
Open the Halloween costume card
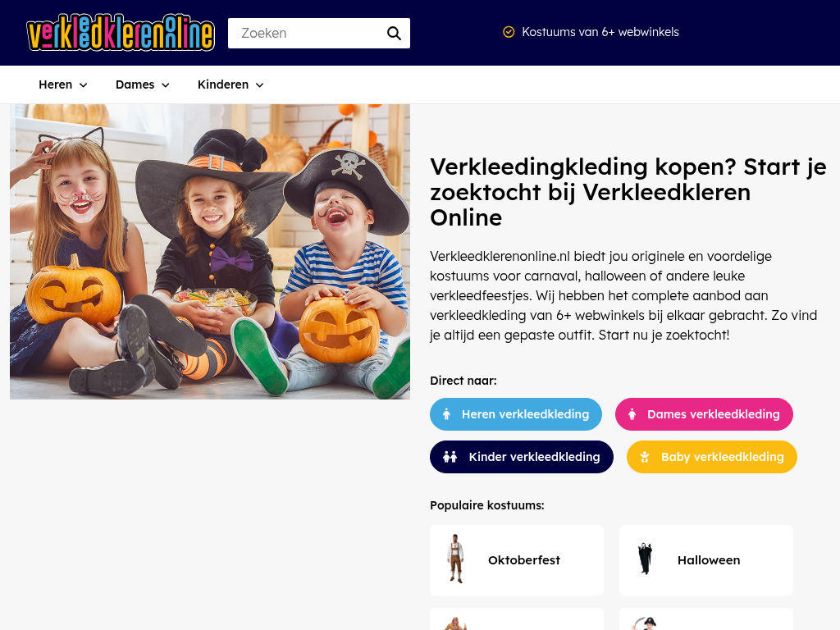(x=706, y=560)
